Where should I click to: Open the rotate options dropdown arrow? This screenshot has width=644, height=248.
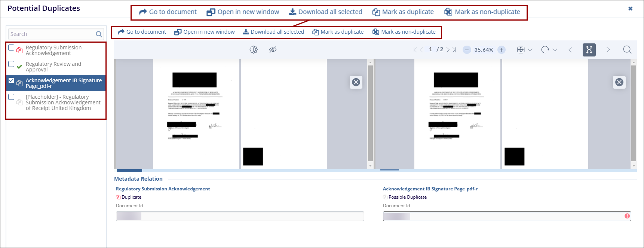coord(555,50)
